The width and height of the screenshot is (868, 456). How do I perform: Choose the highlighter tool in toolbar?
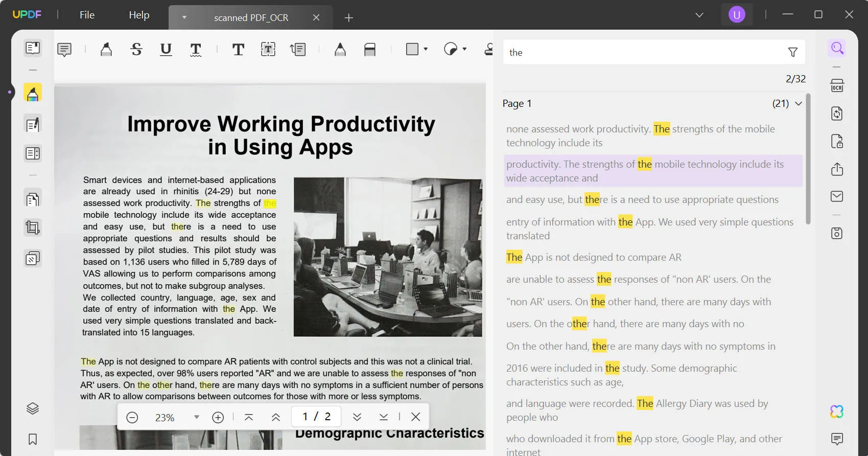pyautogui.click(x=106, y=50)
